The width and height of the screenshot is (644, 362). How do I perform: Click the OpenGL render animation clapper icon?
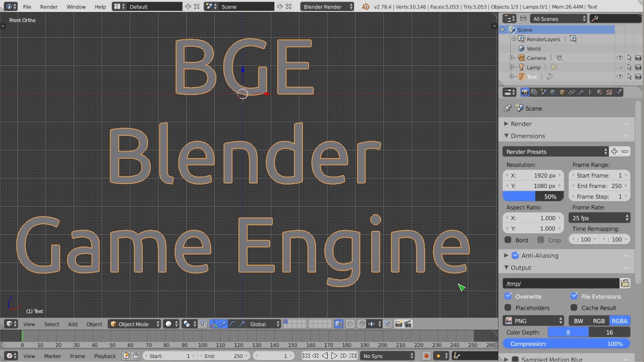(408, 324)
